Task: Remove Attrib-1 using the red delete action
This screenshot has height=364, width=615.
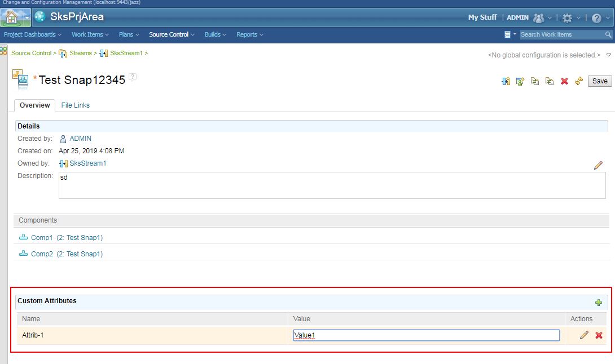Action: click(598, 335)
